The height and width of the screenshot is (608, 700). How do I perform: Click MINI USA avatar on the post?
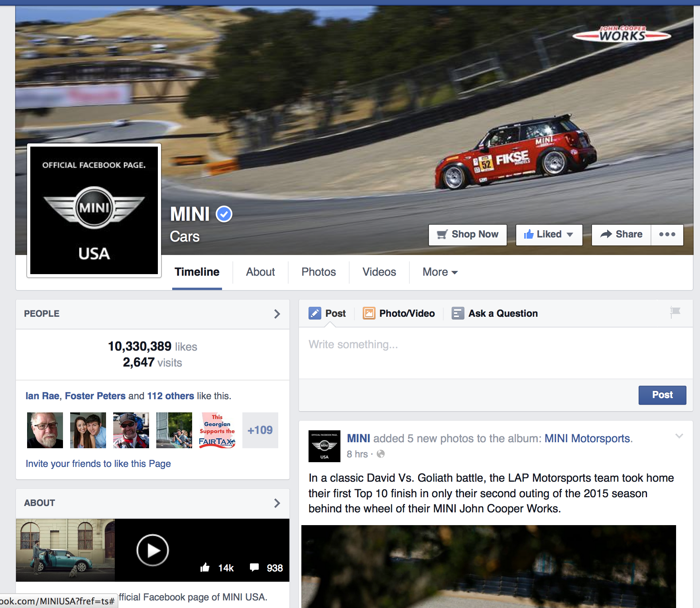coord(324,446)
